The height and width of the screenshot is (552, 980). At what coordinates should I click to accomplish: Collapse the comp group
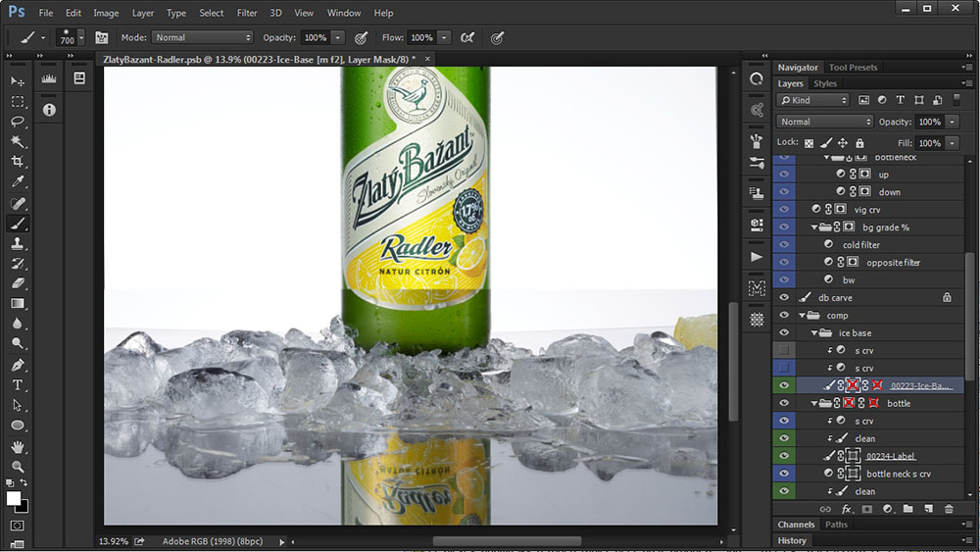click(x=802, y=316)
